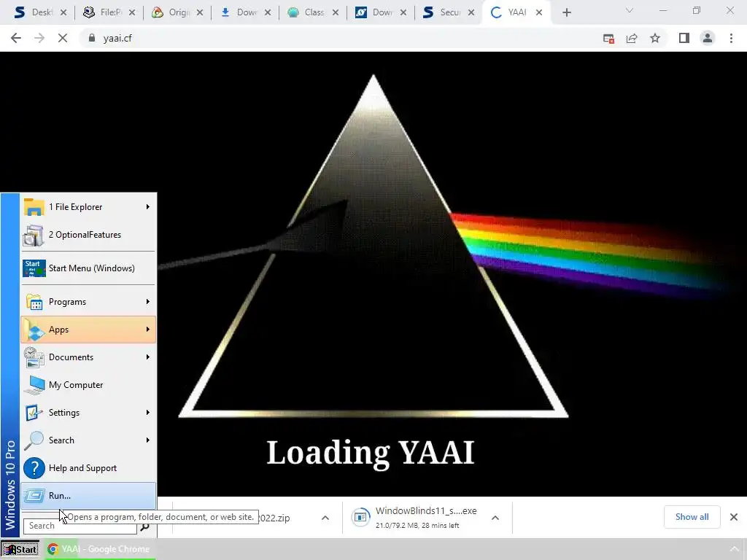Viewport: 747px width, 560px height.
Task: Click the Start Menu (Windows) tile icon
Action: tap(34, 268)
